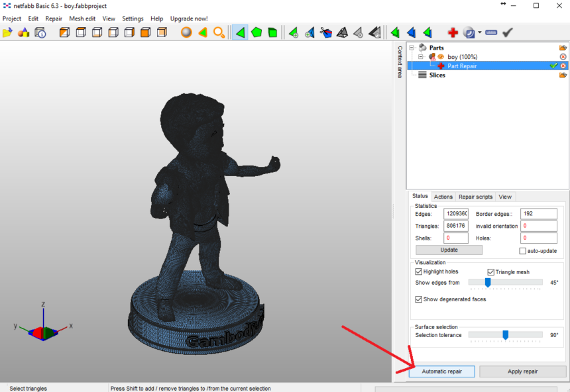Viewport: 570px width, 392px height.
Task: Select the scissors Cuts tool
Action: [327, 32]
